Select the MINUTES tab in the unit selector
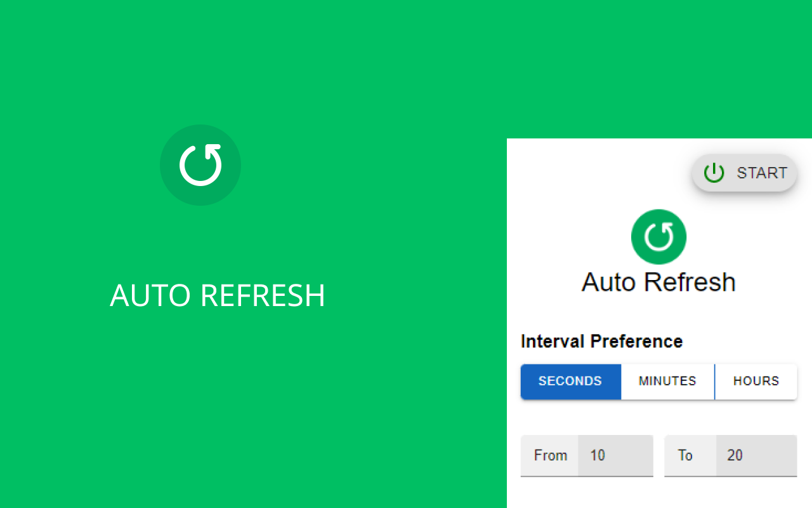Image resolution: width=812 pixels, height=508 pixels. 667,381
